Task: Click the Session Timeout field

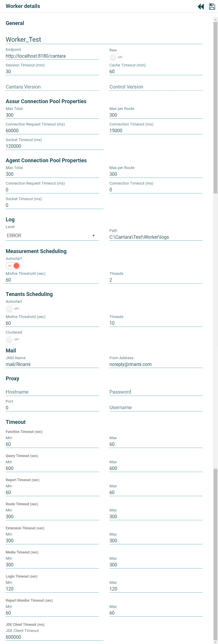Action: point(52,72)
